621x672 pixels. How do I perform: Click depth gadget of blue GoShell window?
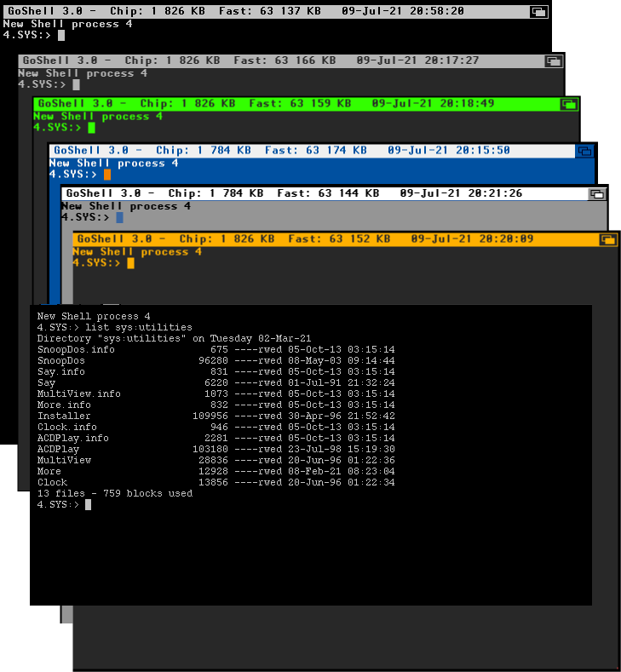584,151
